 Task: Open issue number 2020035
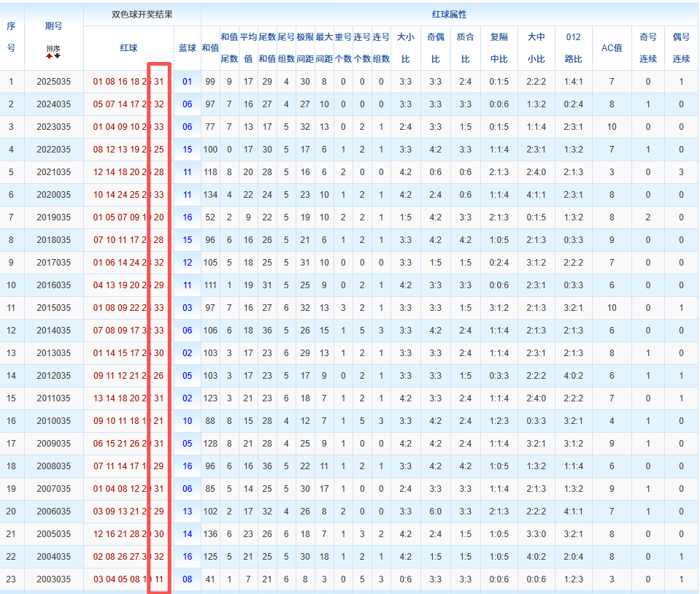coord(53,195)
